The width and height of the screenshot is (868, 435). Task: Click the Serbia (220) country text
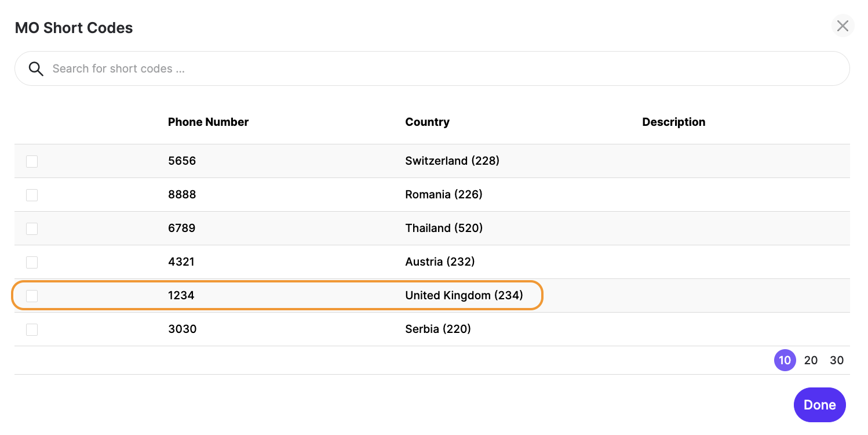437,329
